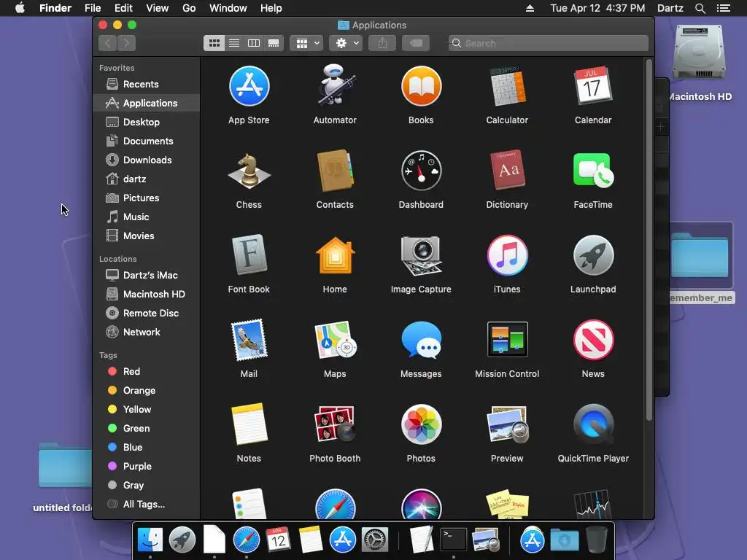Switch to list view mode
The image size is (747, 560).
point(234,43)
